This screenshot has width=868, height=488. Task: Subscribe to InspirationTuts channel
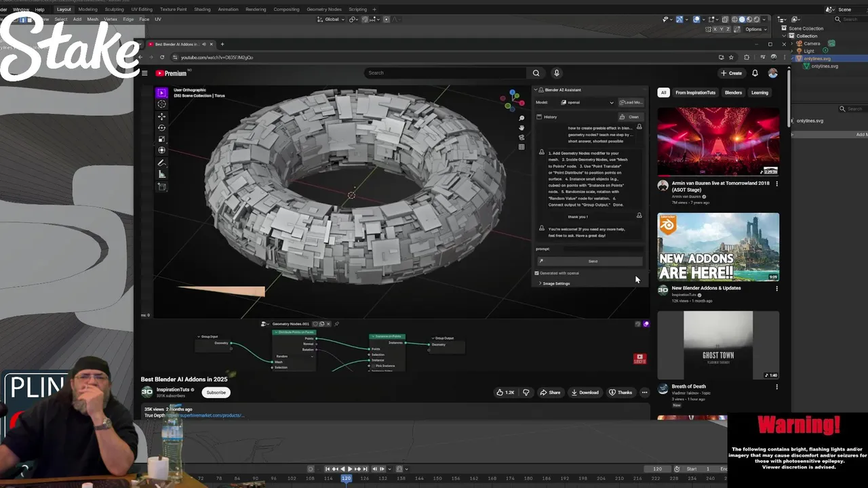coord(216,392)
